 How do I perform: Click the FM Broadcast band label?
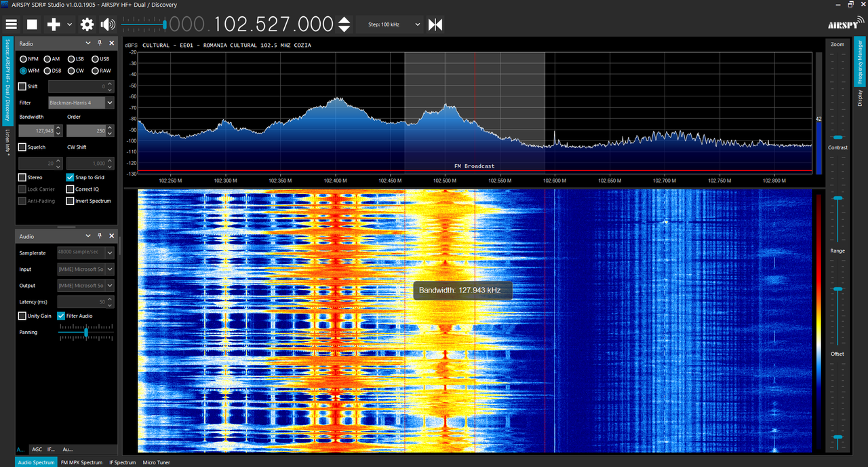(475, 166)
